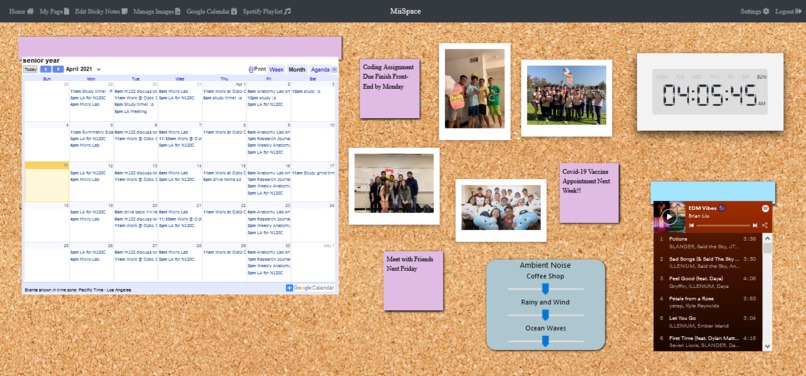
Task: Open Edit Sticky Notes page
Action: pyautogui.click(x=101, y=11)
